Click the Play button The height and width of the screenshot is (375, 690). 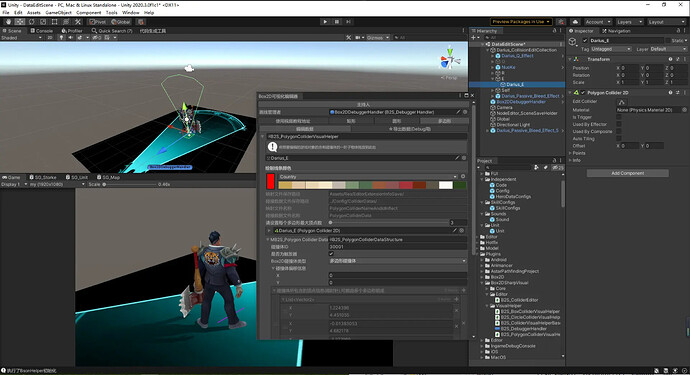(325, 22)
